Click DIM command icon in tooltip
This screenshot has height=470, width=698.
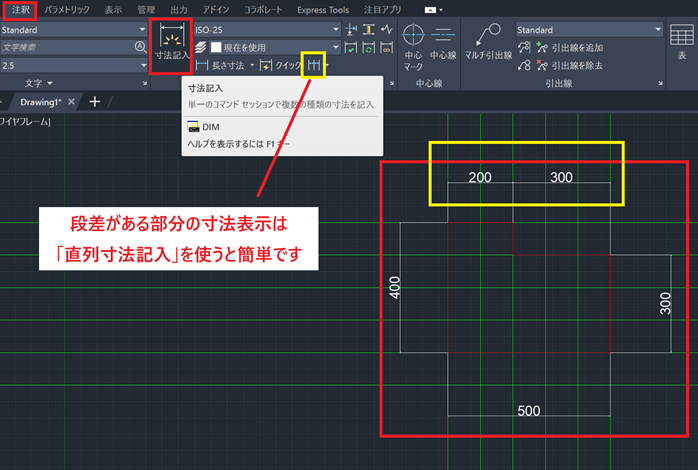click(x=193, y=127)
